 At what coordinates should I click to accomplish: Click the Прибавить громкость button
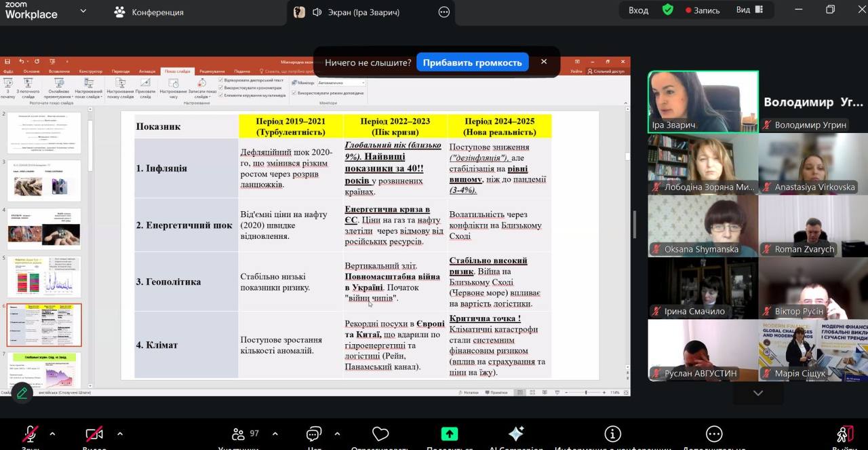472,62
